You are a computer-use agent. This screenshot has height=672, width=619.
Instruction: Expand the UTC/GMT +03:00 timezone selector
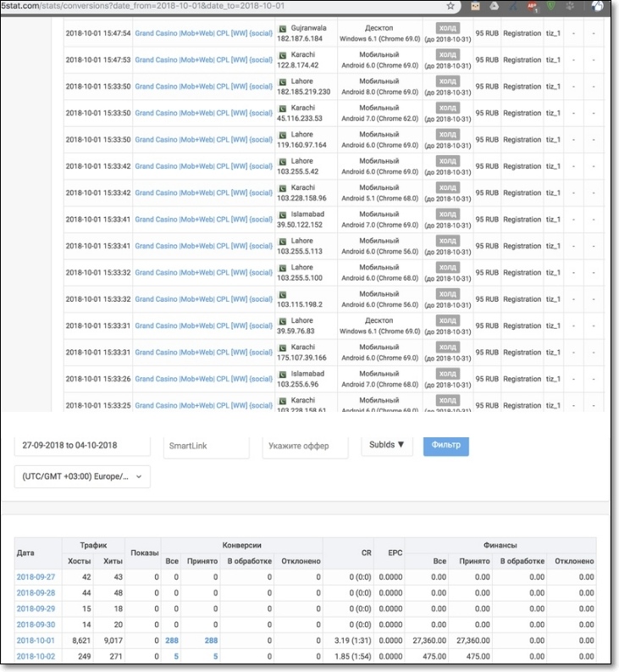pos(82,476)
